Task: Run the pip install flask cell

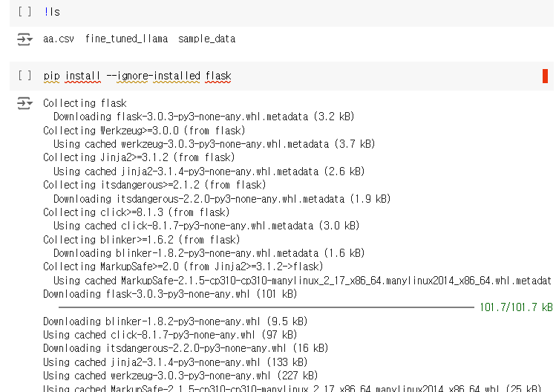Action: (x=24, y=75)
